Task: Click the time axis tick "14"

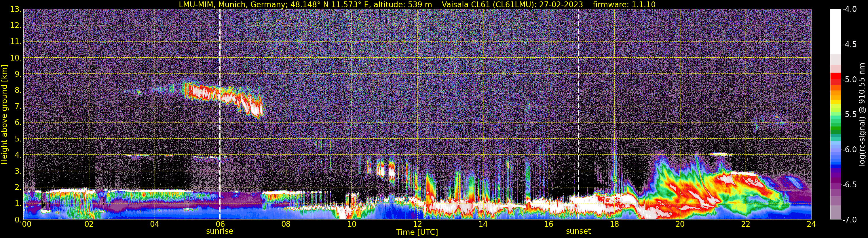Action: click(483, 224)
